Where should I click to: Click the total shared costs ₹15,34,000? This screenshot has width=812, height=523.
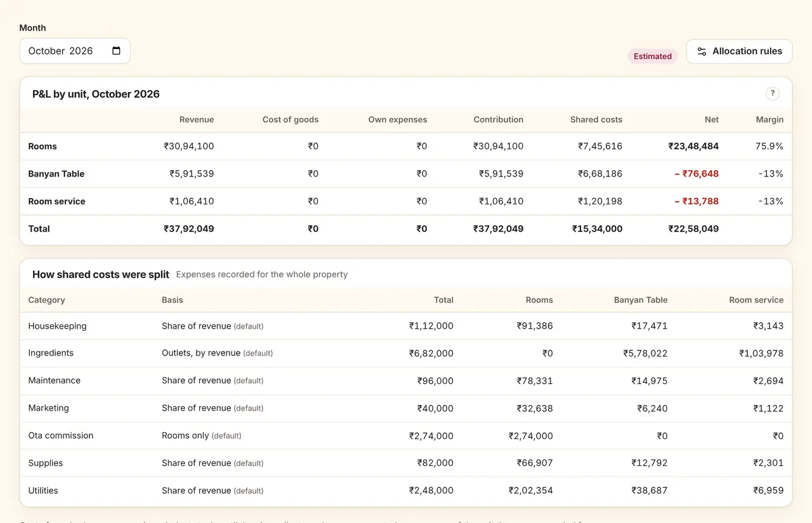click(597, 228)
